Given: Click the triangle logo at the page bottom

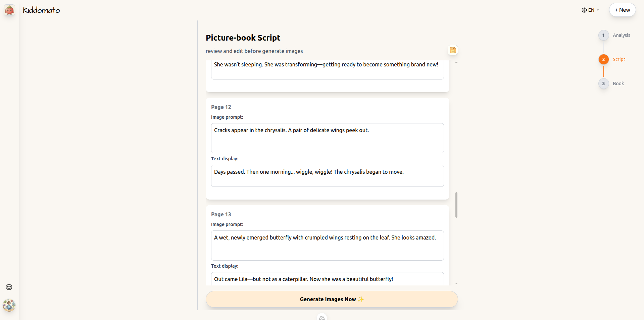Looking at the screenshot, I should pos(321,317).
